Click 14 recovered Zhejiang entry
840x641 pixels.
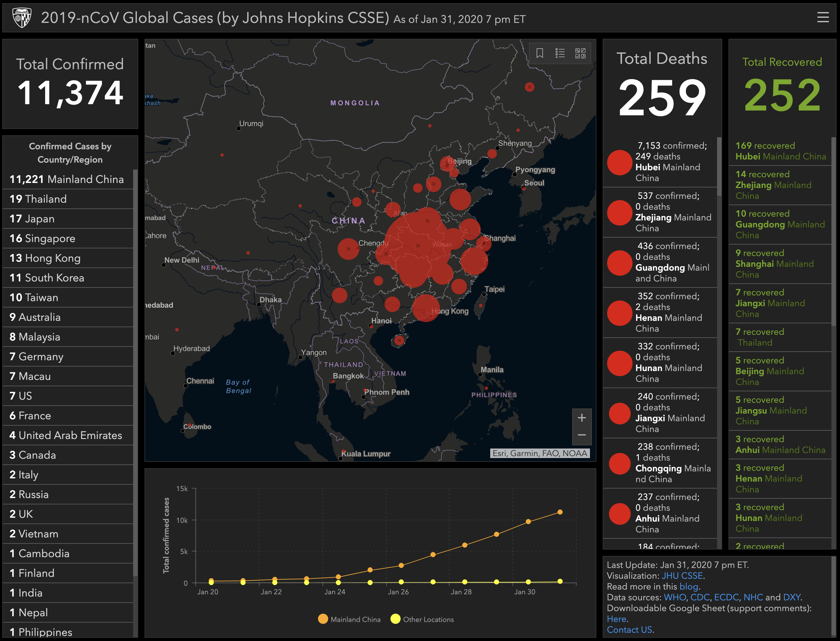point(780,185)
